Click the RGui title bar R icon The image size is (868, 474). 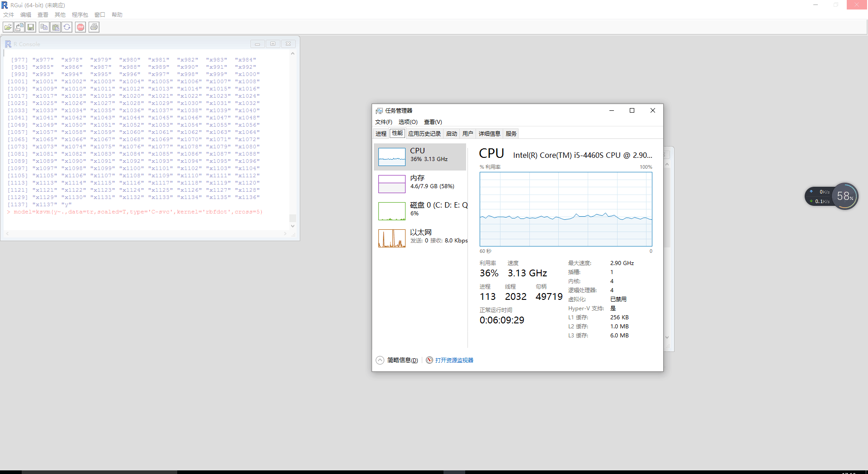click(5, 5)
